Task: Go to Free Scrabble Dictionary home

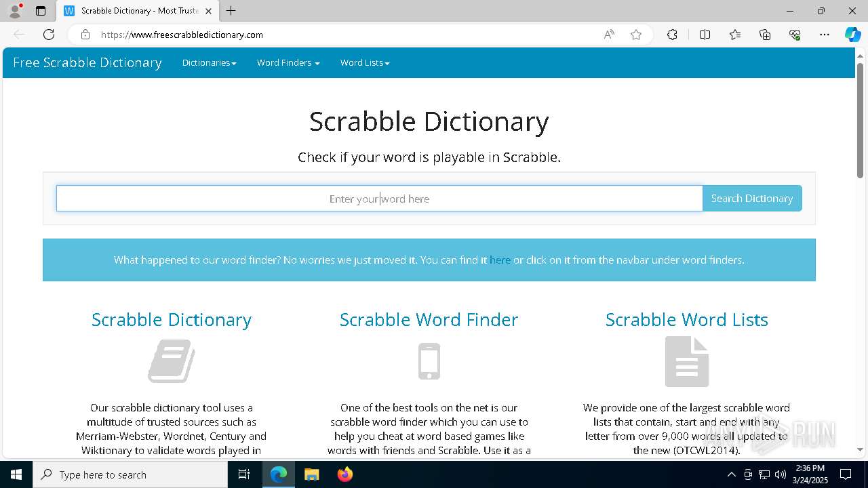Action: [87, 62]
